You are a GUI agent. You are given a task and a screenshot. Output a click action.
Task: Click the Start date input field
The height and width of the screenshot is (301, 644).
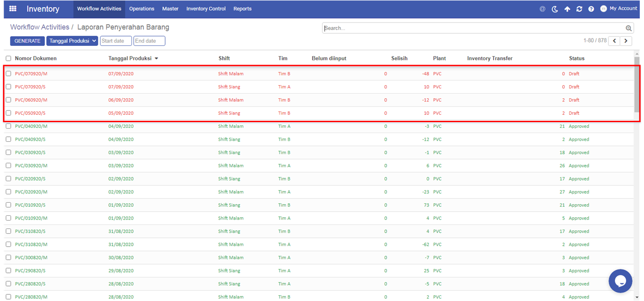click(116, 41)
